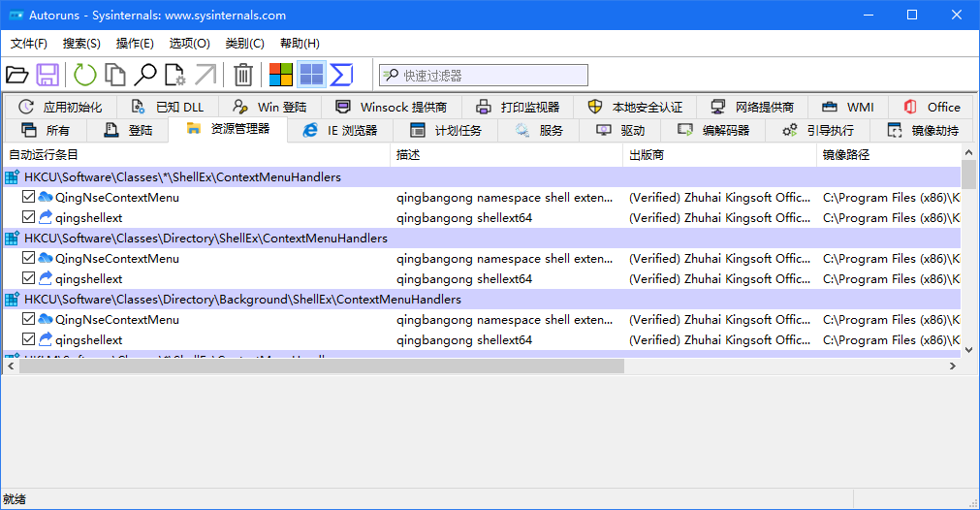This screenshot has width=980, height=510.
Task: Select the HKCU\Software\Classes\Directory\Background\ShellEx\ContextMenuHandlers row
Action: pos(482,300)
